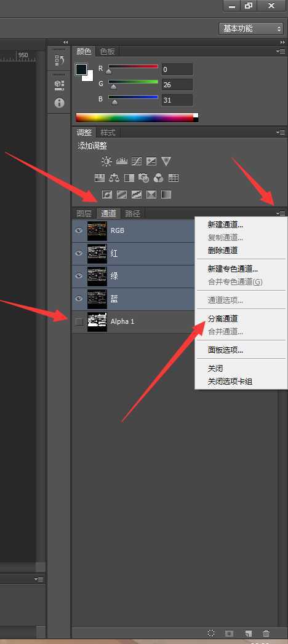Add a Brightness/Contrast adjustment
This screenshot has height=644, width=288.
click(106, 162)
